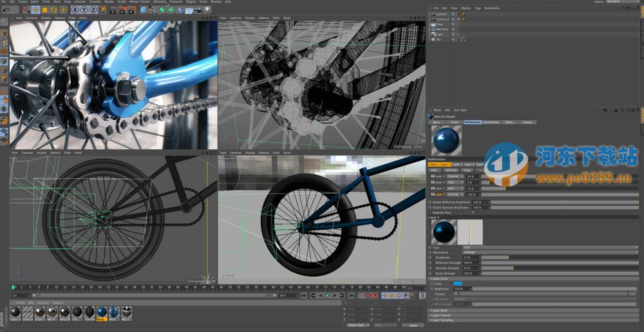Open the Render menu

tap(109, 2)
